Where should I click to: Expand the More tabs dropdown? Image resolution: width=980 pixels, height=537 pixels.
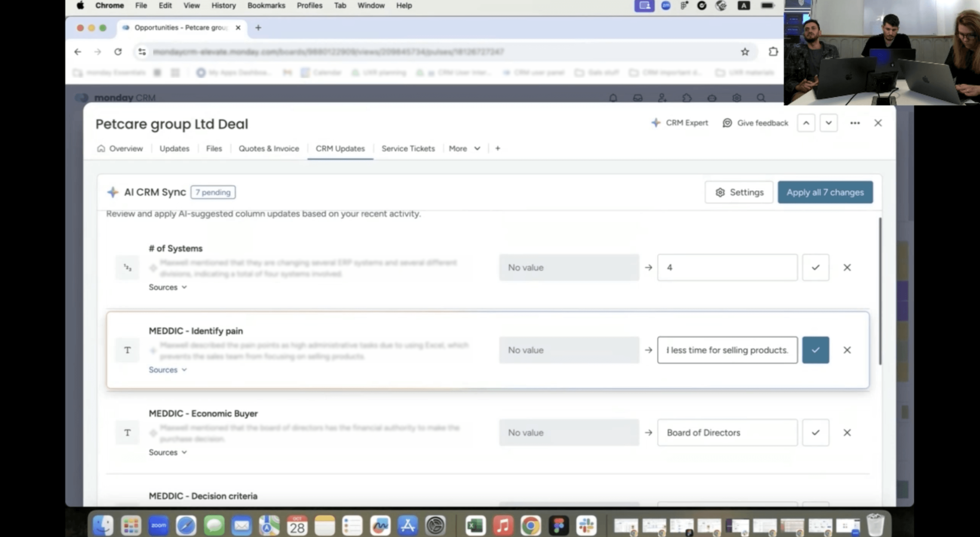464,149
